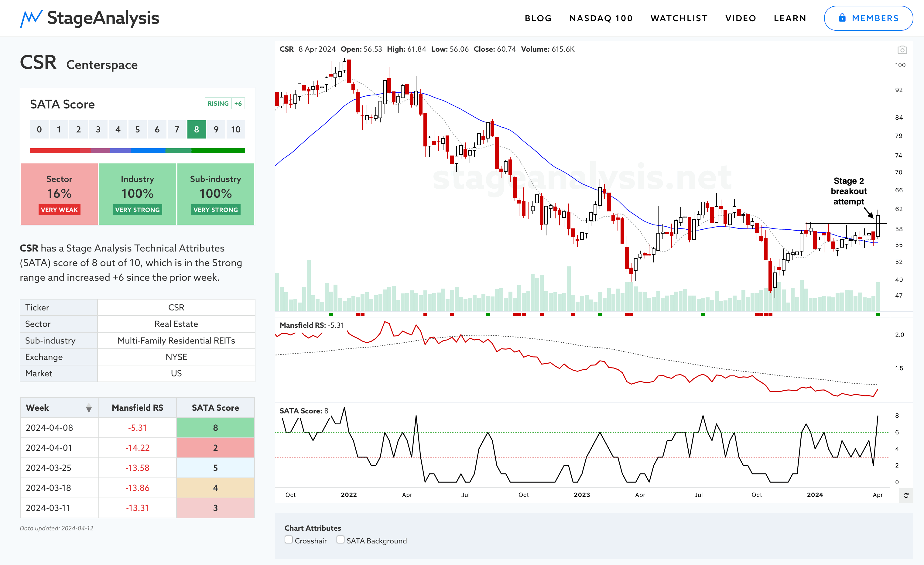Click the Data updated: 2024-04-12 note
Screen dimensions: 924x565
pos(56,528)
